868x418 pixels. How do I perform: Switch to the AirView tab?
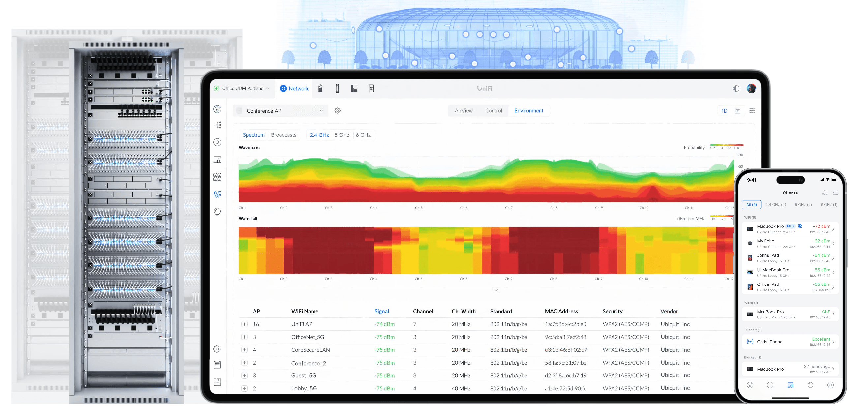463,111
